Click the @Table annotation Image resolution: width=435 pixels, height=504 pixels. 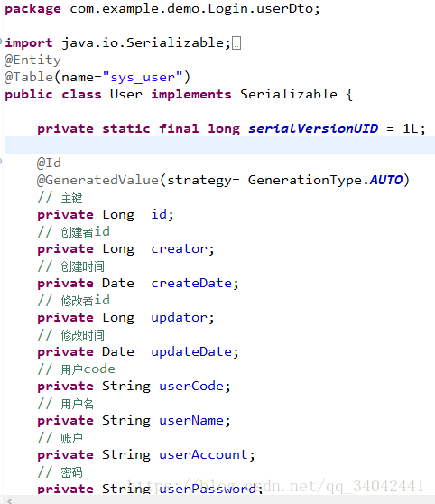tap(29, 78)
